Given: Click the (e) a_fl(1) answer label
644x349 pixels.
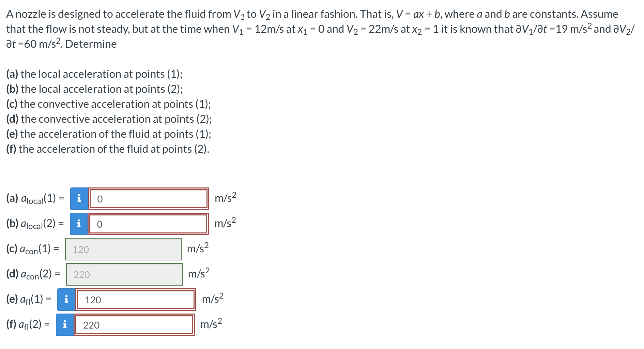Looking at the screenshot, I should tap(29, 300).
